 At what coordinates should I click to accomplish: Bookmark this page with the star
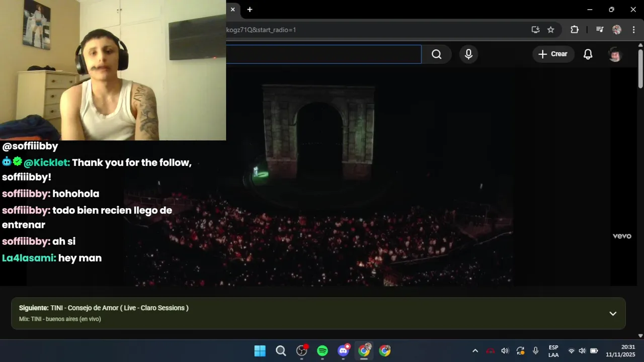coord(550,30)
